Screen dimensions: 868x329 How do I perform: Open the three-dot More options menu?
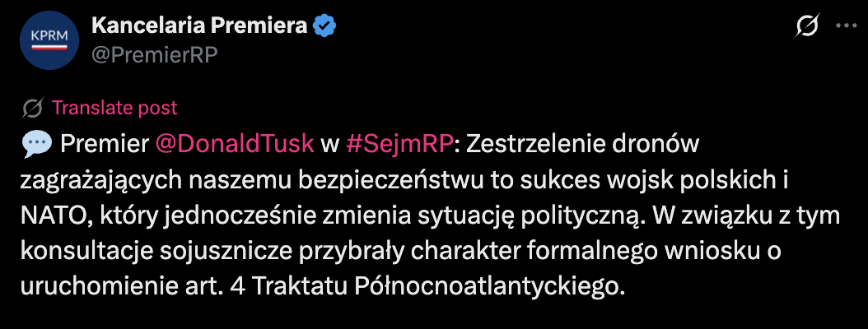(846, 26)
